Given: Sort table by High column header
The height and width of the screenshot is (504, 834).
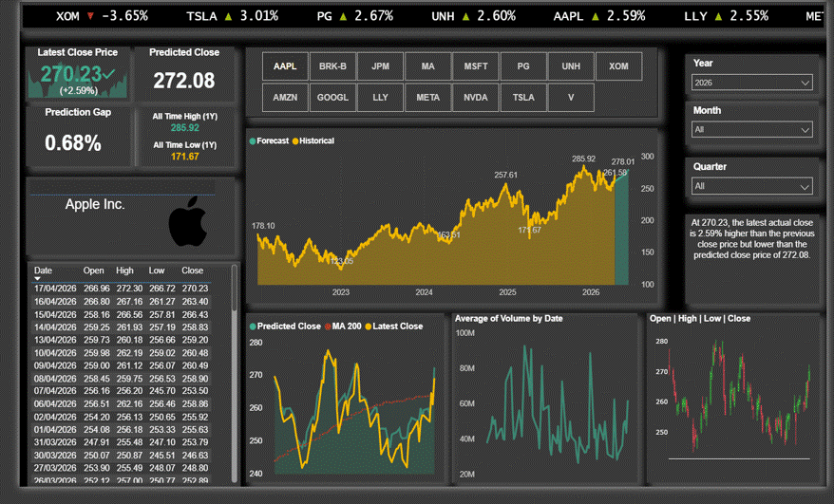Looking at the screenshot, I should coord(125,271).
